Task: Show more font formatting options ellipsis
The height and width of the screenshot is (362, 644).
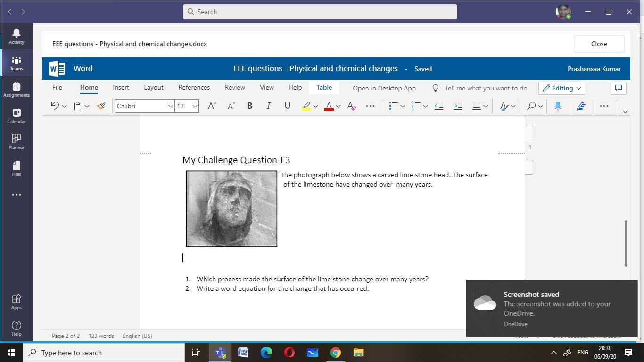Action: pyautogui.click(x=371, y=106)
